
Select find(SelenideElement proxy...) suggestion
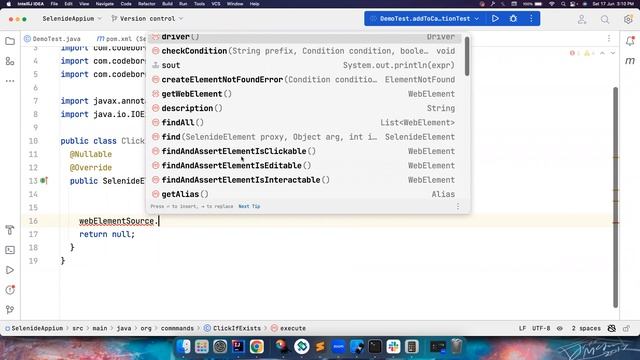pyautogui.click(x=304, y=137)
